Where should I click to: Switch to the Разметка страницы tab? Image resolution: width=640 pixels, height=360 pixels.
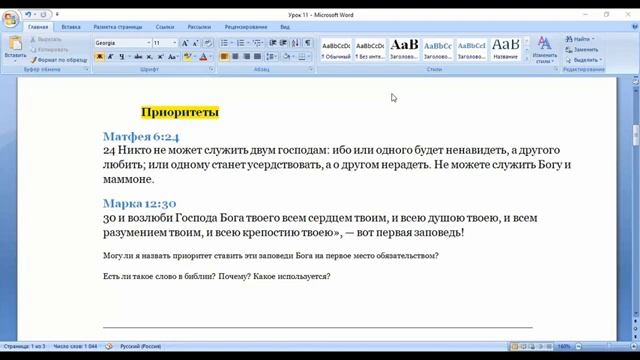(x=118, y=27)
